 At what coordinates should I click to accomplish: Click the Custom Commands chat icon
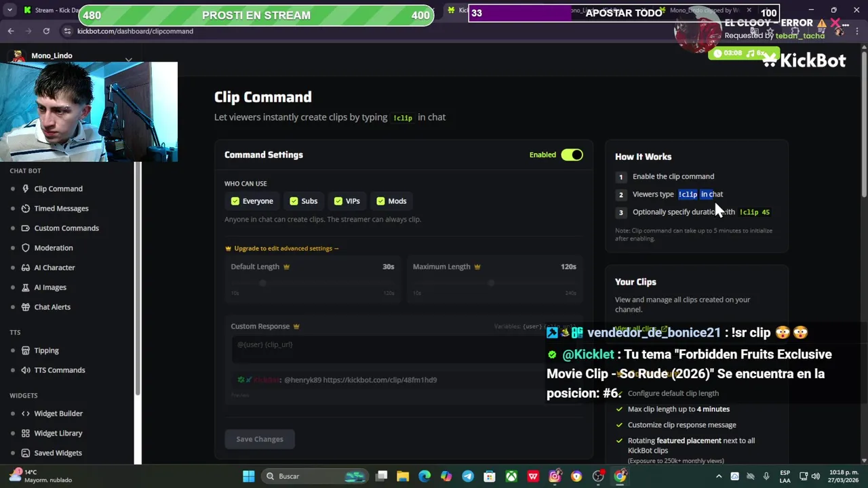coord(26,228)
